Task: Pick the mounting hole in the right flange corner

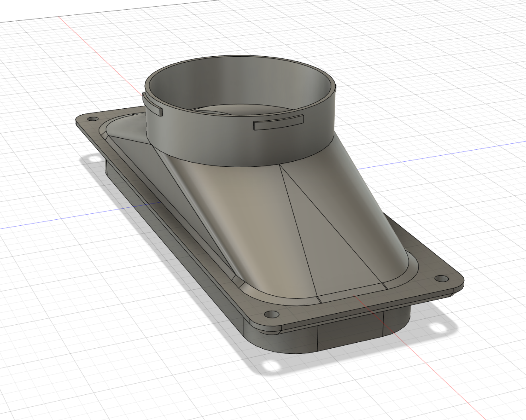Action: coord(441,278)
